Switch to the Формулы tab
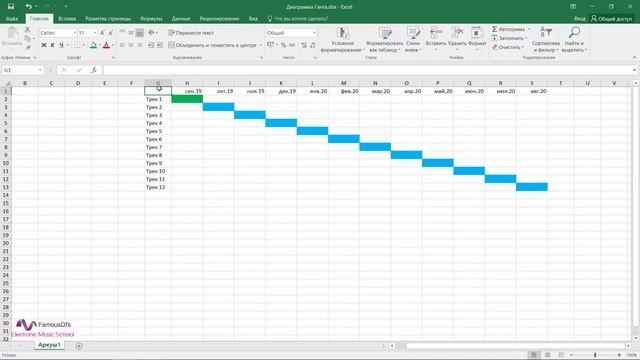The width and height of the screenshot is (640, 360). pos(151,19)
